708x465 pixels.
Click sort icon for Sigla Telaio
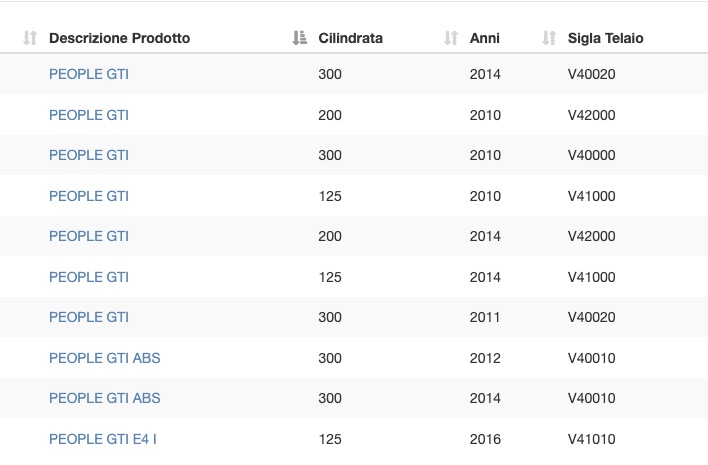549,38
